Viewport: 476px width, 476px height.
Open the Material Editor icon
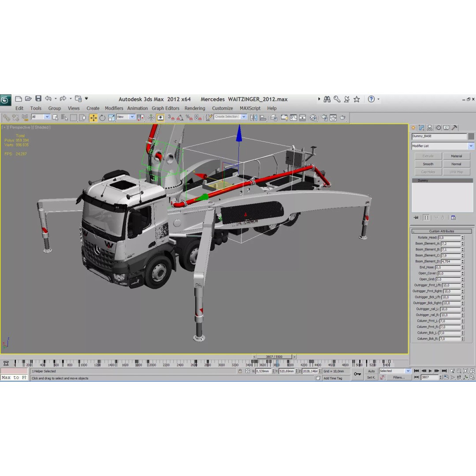[x=313, y=118]
